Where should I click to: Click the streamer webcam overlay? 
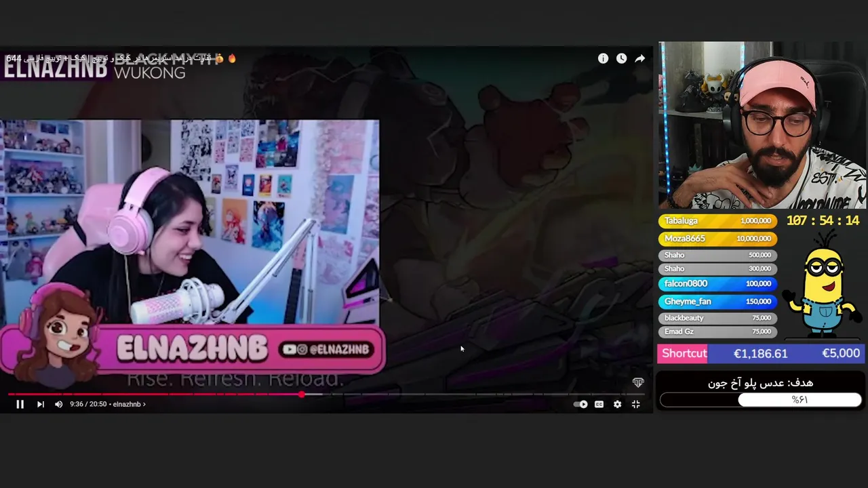pos(762,125)
